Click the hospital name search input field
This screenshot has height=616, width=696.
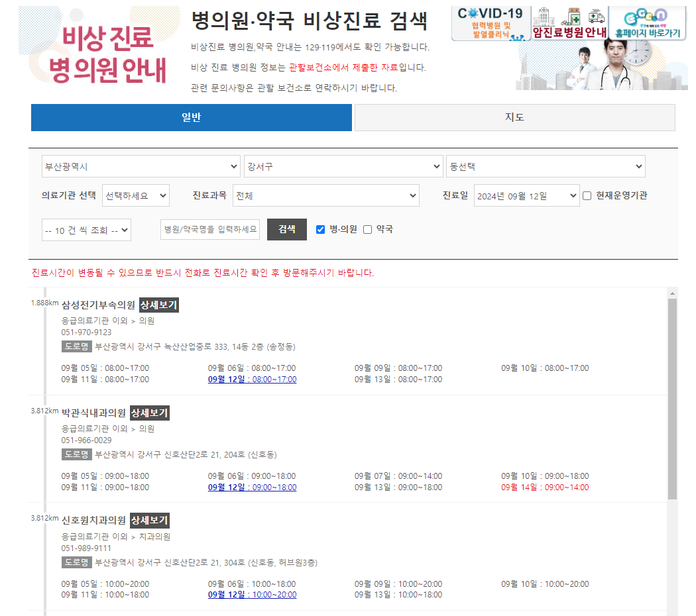(209, 230)
